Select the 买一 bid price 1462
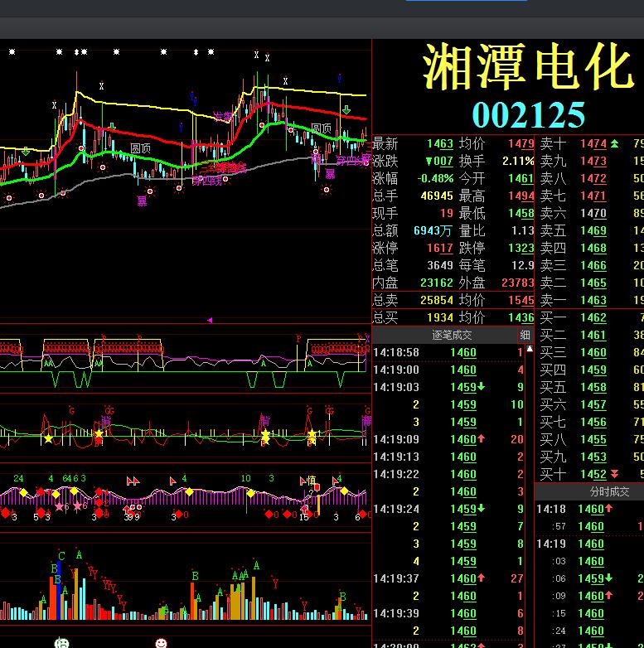This screenshot has height=648, width=644. pyautogui.click(x=593, y=318)
